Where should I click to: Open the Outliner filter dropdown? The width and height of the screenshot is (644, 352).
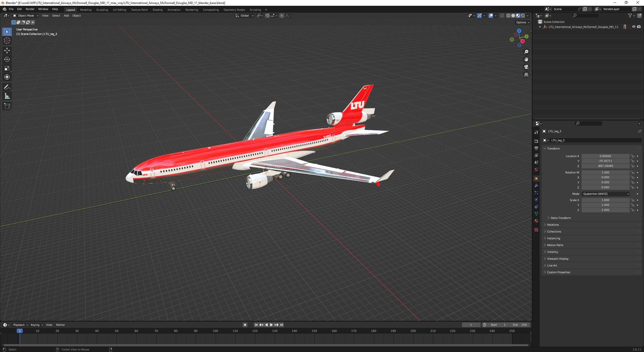pyautogui.click(x=631, y=16)
